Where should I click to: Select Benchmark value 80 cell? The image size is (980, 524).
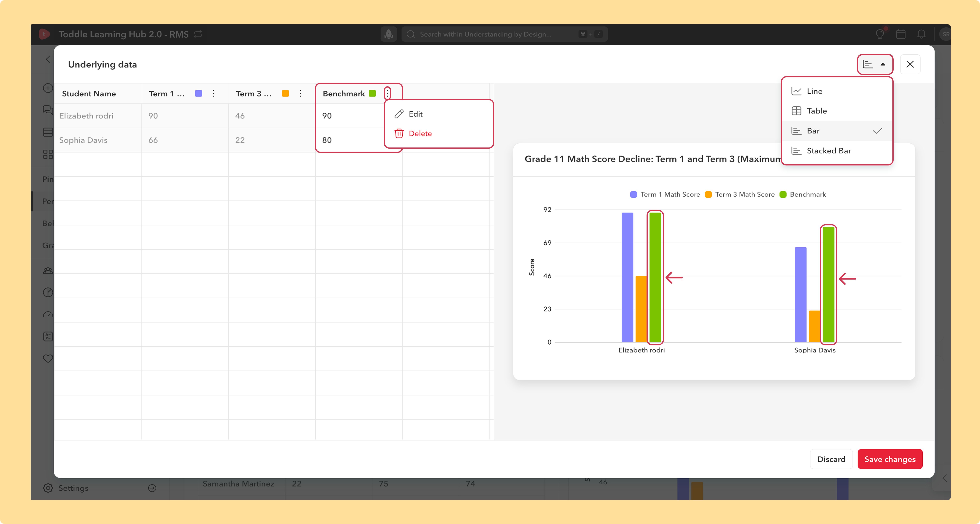pos(350,140)
